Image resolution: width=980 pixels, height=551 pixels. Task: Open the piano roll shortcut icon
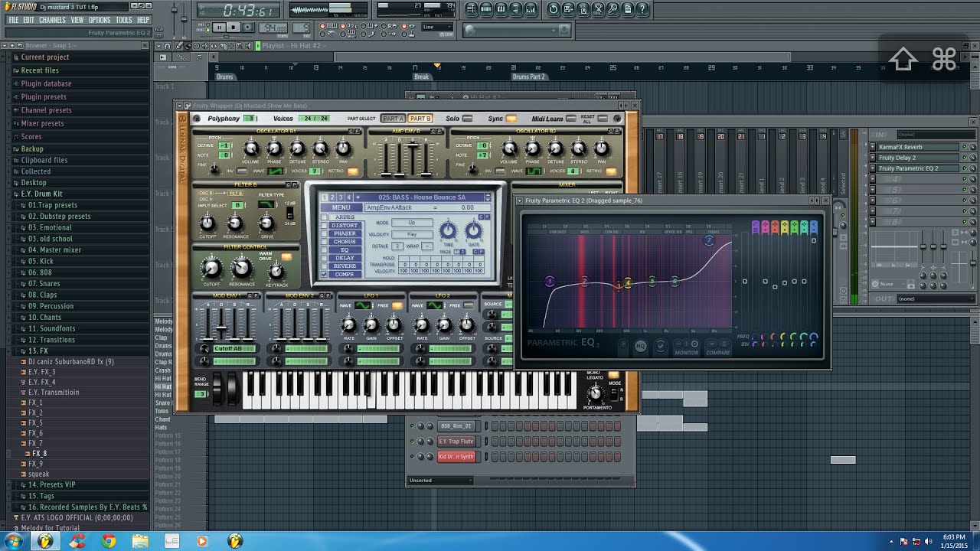[x=501, y=9]
